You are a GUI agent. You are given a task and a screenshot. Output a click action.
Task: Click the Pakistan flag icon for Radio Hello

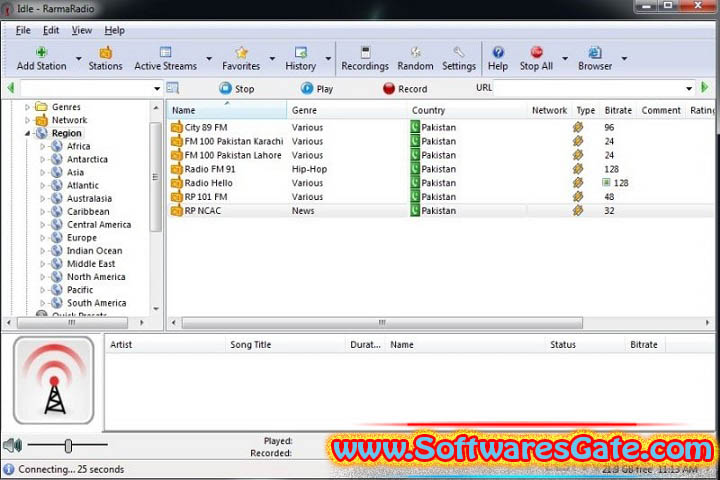pos(415,183)
